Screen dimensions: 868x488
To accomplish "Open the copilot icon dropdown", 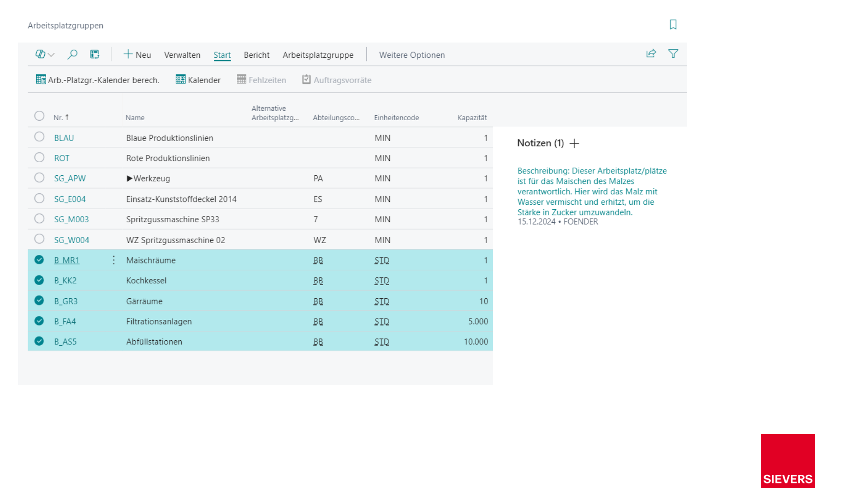I will 45,54.
